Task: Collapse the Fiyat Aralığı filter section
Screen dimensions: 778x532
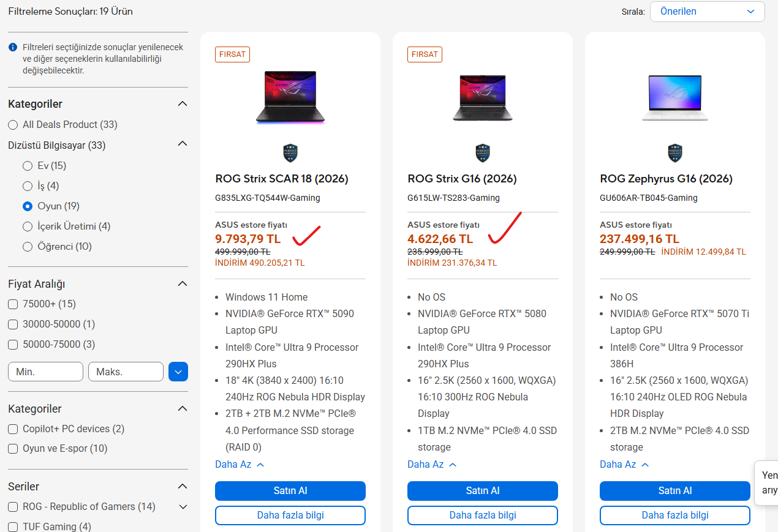Action: pos(183,283)
